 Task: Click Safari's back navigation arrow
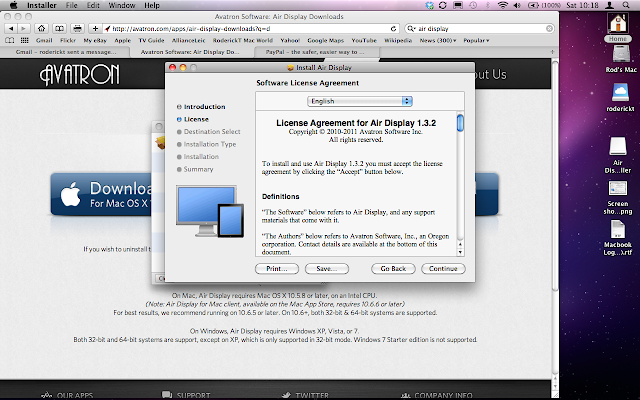pos(11,29)
